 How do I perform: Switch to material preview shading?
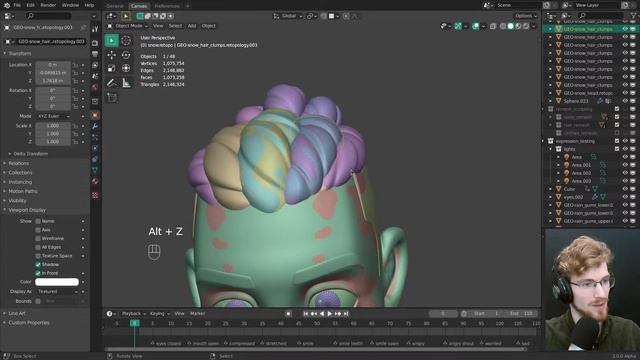pyautogui.click(x=518, y=26)
